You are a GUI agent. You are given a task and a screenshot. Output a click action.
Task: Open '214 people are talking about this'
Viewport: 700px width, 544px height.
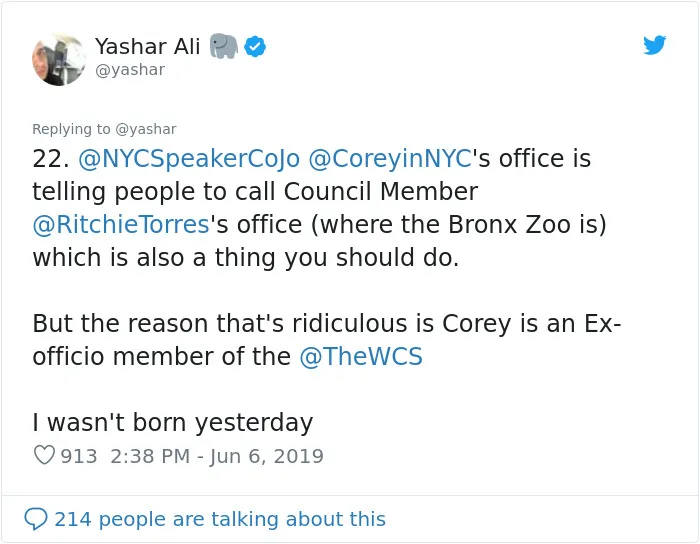pos(220,519)
